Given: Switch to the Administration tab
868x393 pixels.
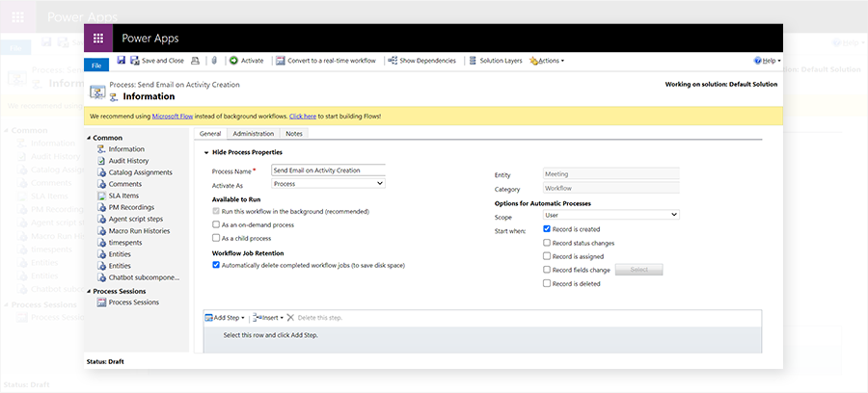Looking at the screenshot, I should click(x=253, y=134).
